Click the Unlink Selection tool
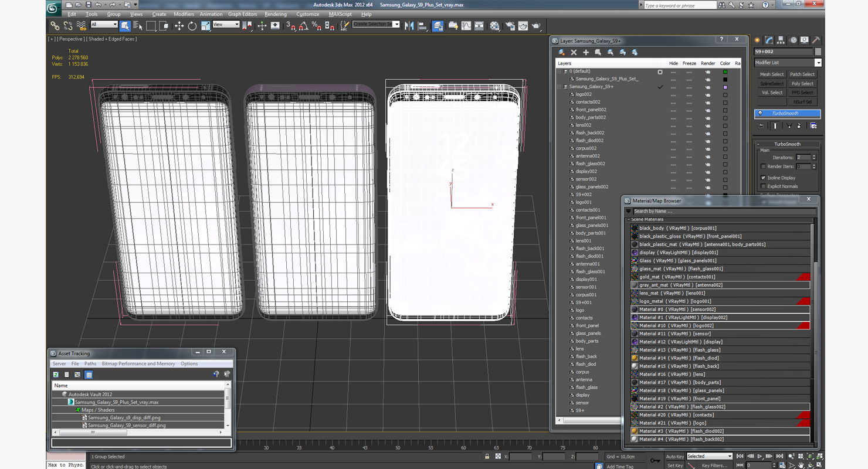 pos(68,26)
